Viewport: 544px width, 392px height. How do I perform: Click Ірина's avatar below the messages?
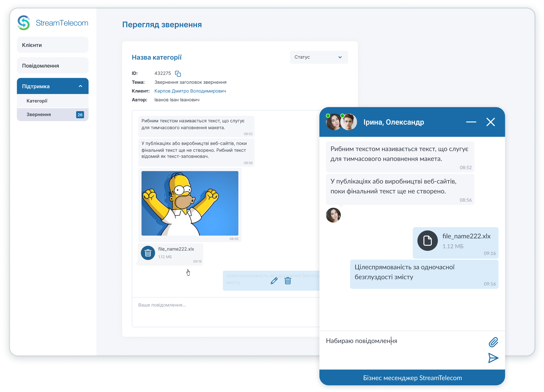click(x=333, y=215)
